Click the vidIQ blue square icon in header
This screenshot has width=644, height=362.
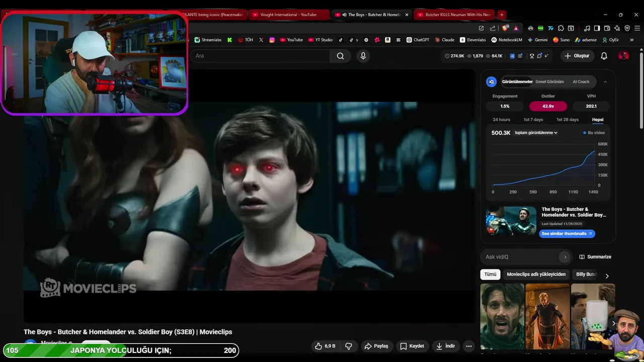point(512,56)
